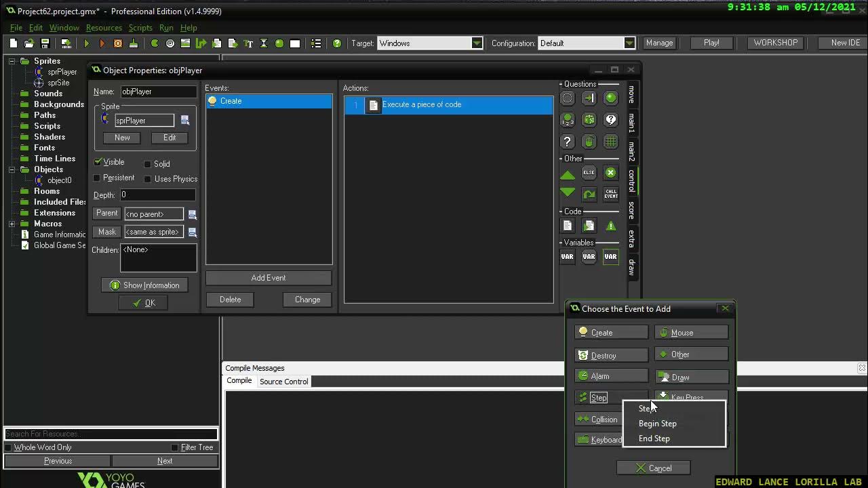The width and height of the screenshot is (868, 488).
Task: Select the Else action icon
Action: point(589,173)
